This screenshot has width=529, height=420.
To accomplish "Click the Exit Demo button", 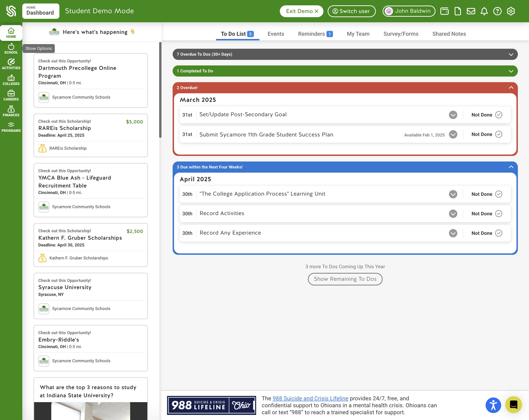I will coord(301,11).
